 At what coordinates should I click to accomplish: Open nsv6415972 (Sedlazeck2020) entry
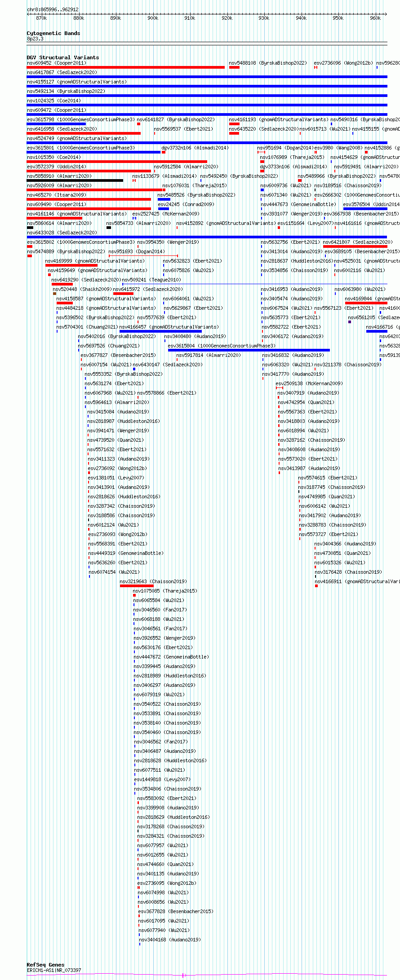coord(148,289)
